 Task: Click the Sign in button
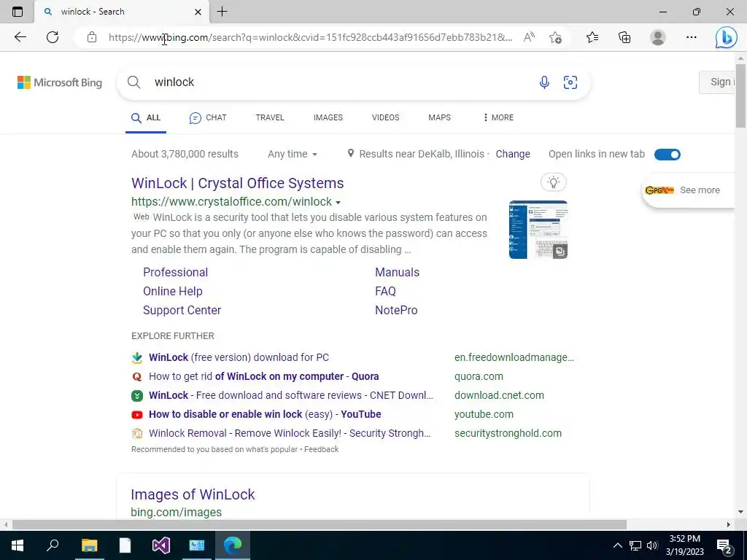pos(717,82)
